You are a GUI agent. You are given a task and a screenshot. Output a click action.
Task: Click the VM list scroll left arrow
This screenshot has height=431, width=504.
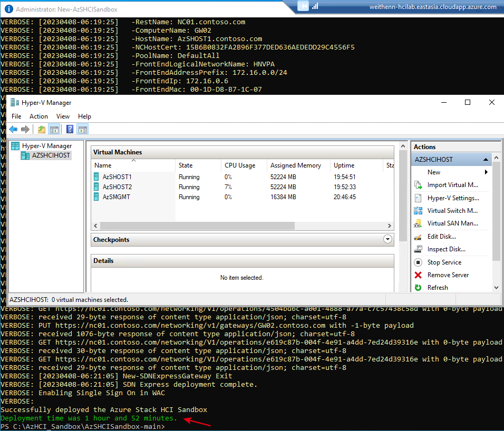95,226
